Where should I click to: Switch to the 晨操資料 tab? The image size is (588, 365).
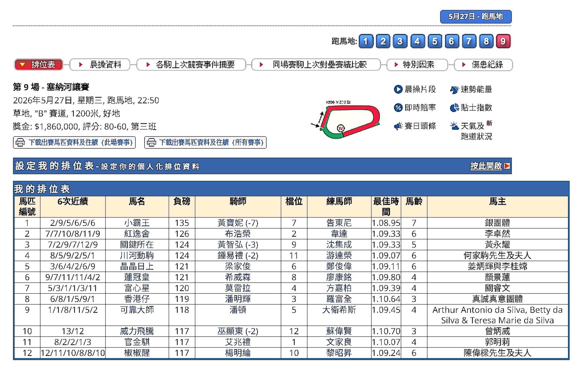click(x=100, y=64)
